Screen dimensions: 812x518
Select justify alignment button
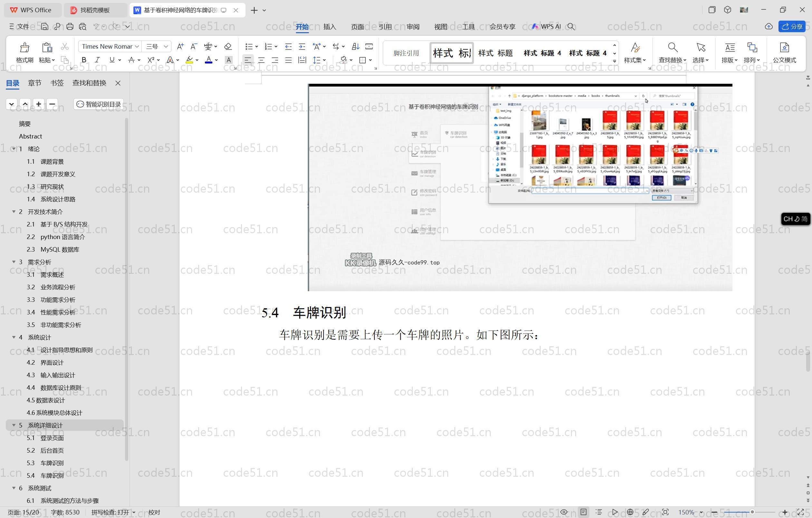(x=288, y=60)
